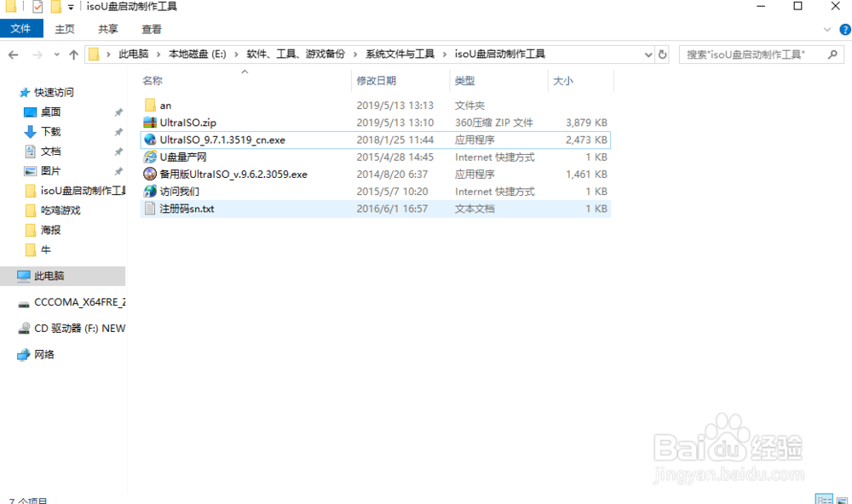This screenshot has width=852, height=504.
Task: Click size value 3,879 KB
Action: tap(586, 123)
